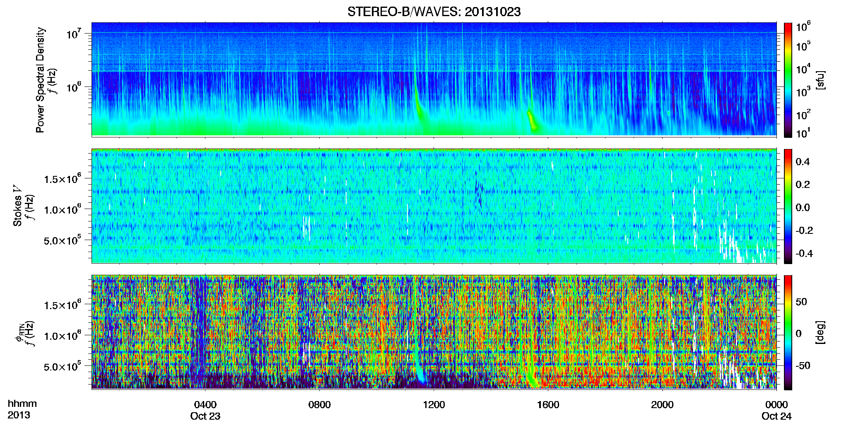The height and width of the screenshot is (447, 868).
Task: Click the 10^1 sfu colorbar value
Action: point(803,133)
